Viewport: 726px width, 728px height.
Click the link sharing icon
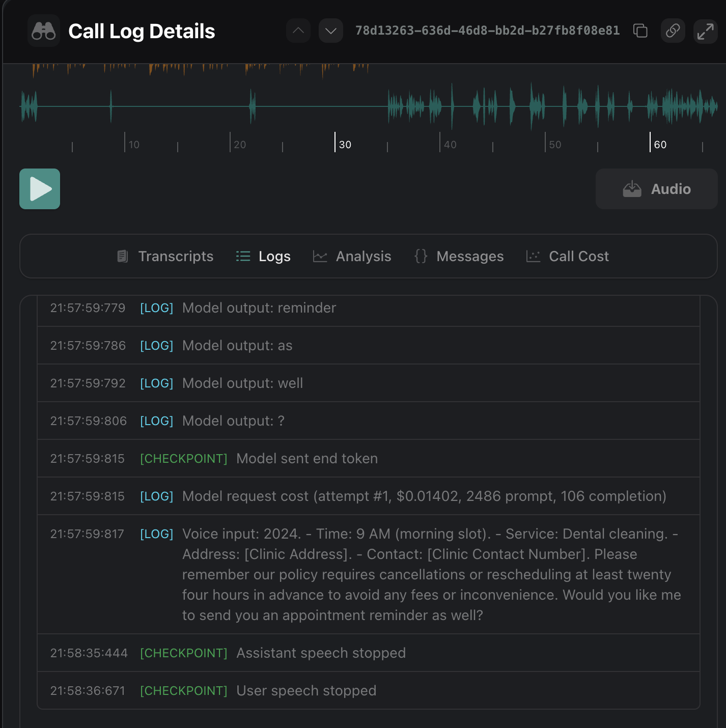tap(673, 31)
